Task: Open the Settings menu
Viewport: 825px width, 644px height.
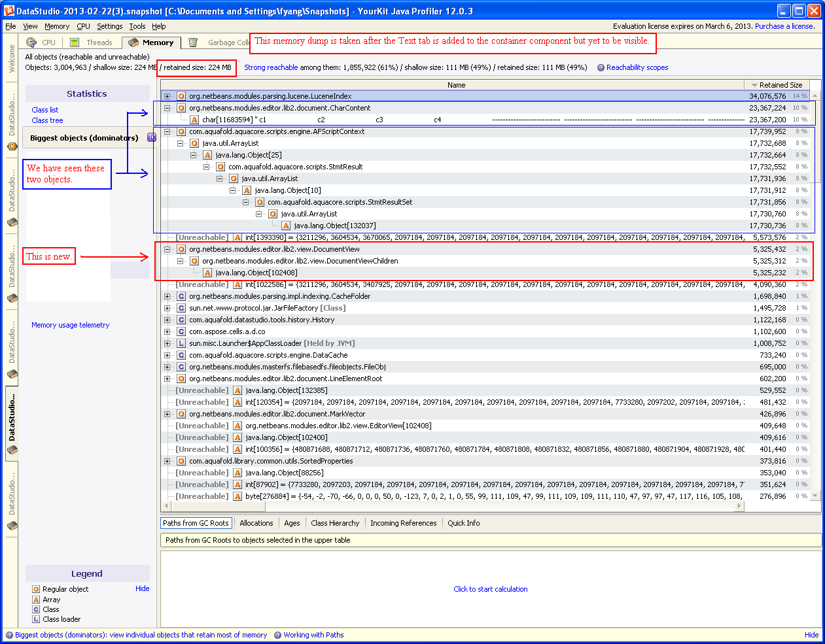Action: point(110,26)
